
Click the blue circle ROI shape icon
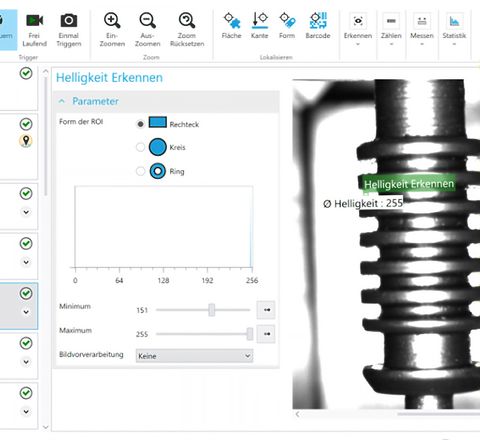pyautogui.click(x=158, y=147)
